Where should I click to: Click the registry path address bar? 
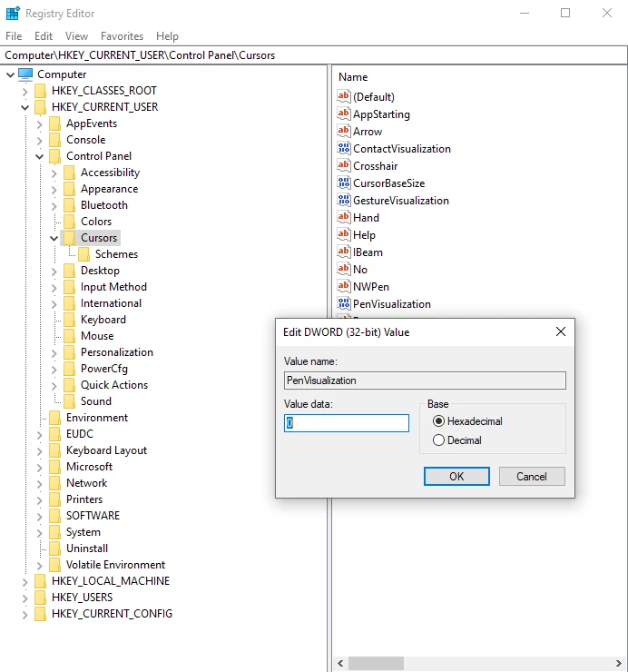[314, 55]
